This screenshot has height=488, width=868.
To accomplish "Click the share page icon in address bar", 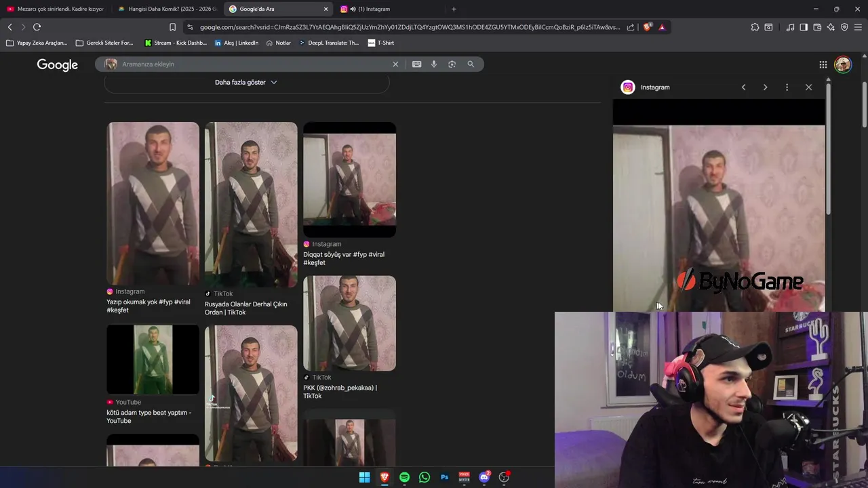I will point(631,27).
